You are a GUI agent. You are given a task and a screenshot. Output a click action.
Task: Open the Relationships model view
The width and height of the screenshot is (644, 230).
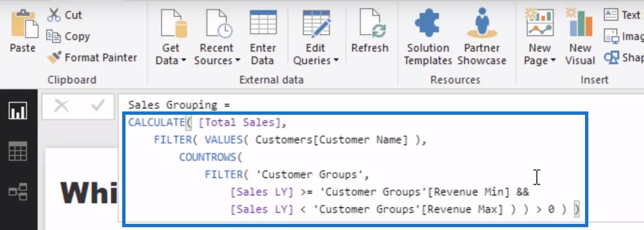point(18,192)
